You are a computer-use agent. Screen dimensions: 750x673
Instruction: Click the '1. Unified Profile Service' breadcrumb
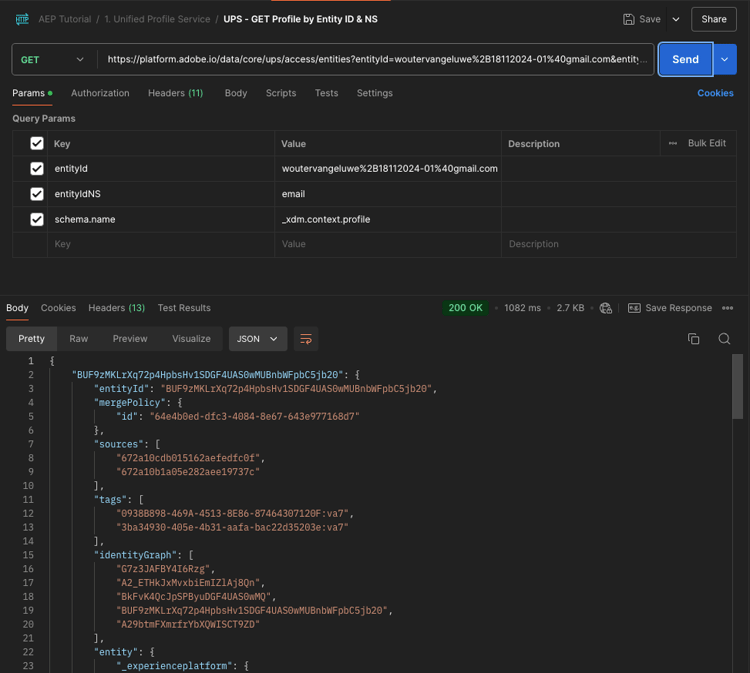pos(157,19)
